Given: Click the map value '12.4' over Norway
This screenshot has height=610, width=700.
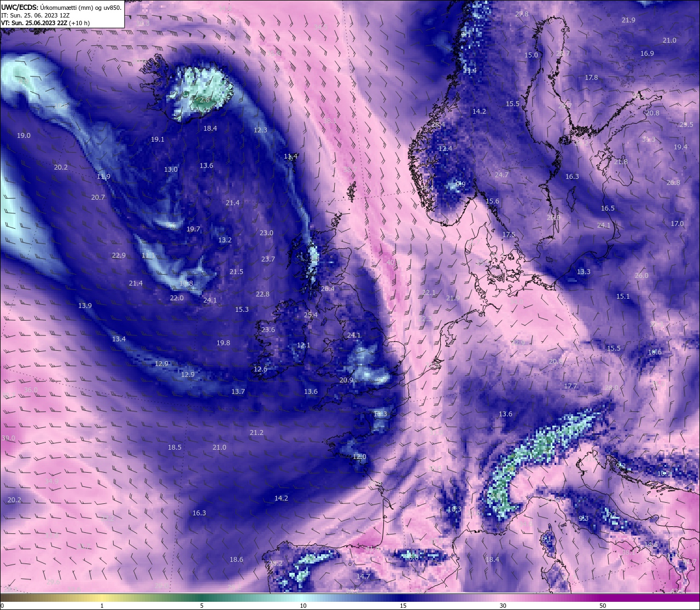Looking at the screenshot, I should [445, 148].
